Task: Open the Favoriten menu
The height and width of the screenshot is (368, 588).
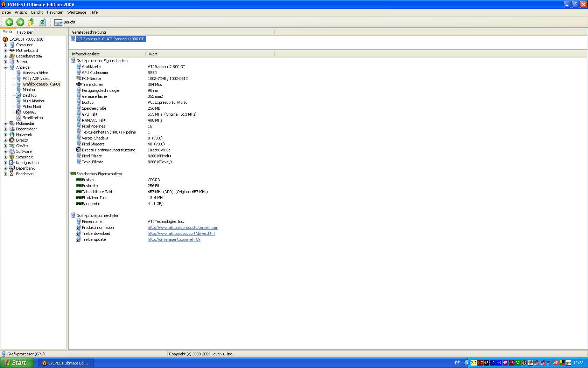Action: click(55, 12)
